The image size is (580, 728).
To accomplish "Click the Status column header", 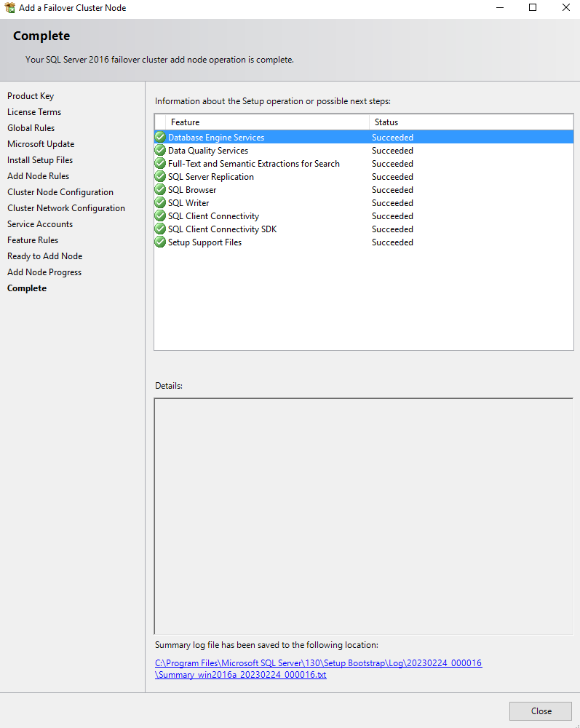I will pos(472,122).
